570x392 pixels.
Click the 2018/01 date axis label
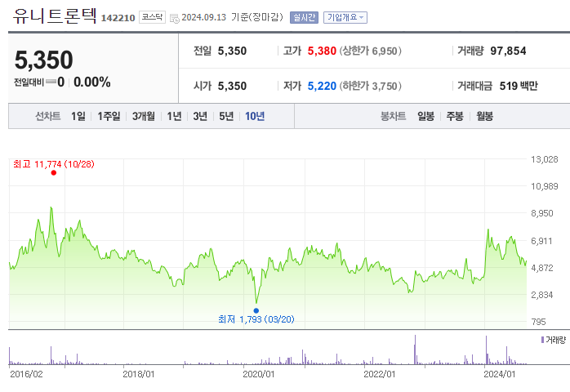pyautogui.click(x=139, y=374)
